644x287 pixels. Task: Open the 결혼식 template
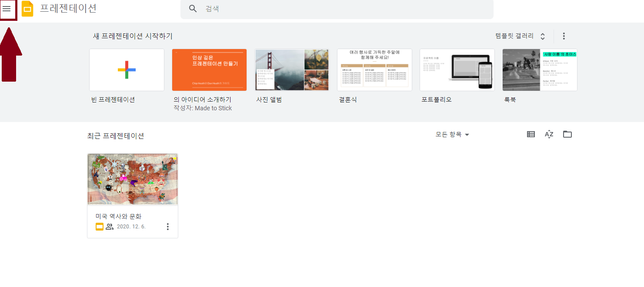coord(374,70)
